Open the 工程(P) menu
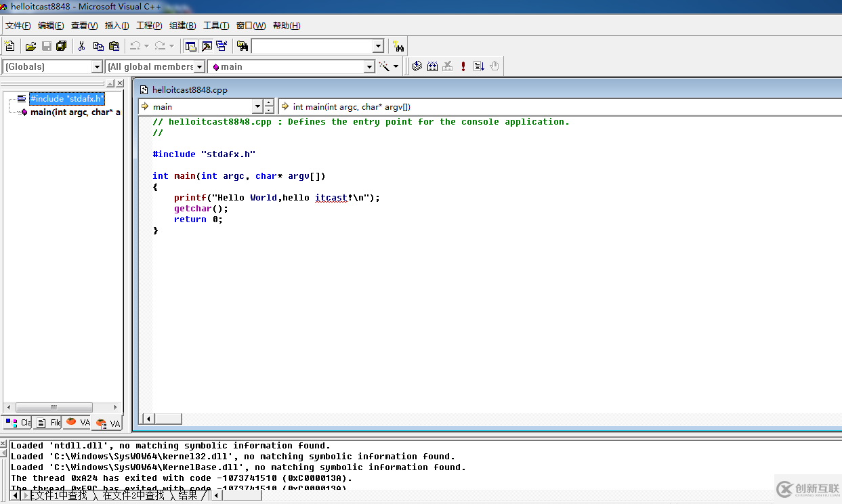 (149, 26)
